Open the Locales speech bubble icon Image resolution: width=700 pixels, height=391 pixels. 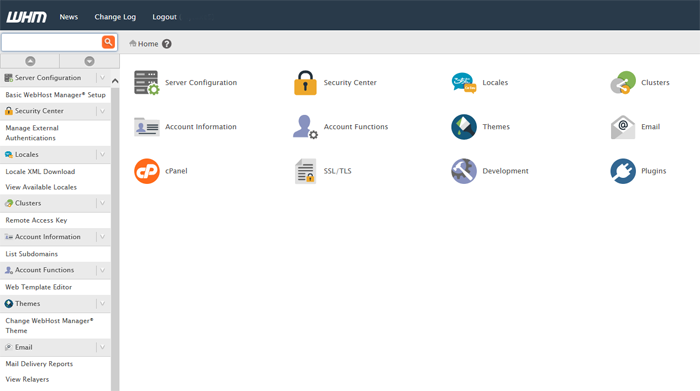coord(464,83)
